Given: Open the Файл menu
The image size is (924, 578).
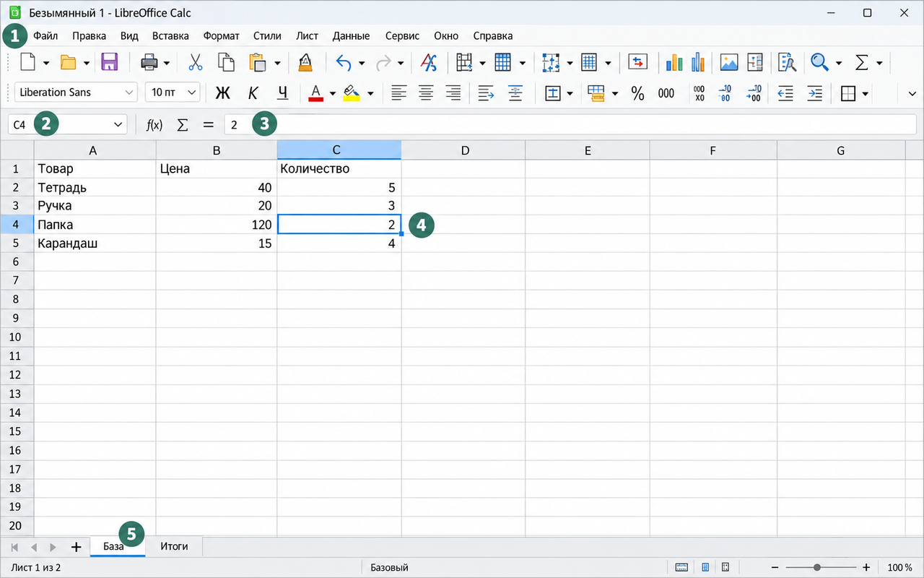Looking at the screenshot, I should pyautogui.click(x=45, y=35).
